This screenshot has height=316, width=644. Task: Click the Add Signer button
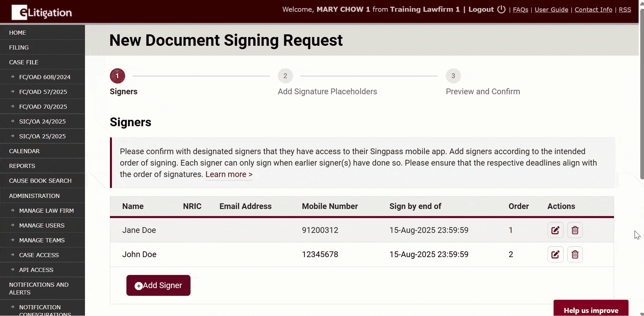[158, 285]
